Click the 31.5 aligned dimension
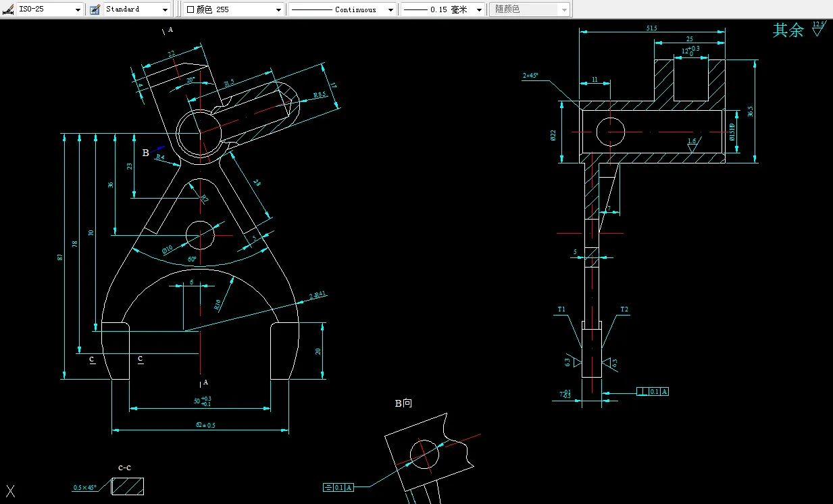This screenshot has width=833, height=504. pos(228,83)
